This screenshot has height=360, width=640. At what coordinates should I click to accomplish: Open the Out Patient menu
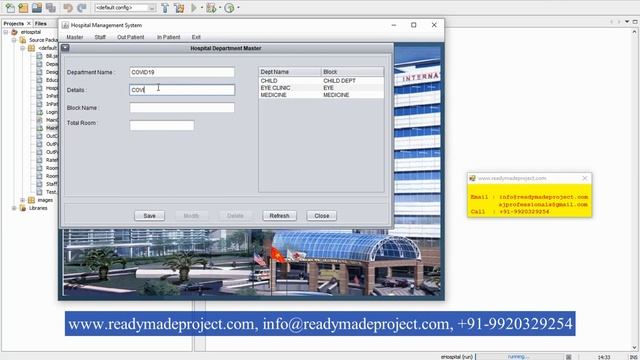coord(131,37)
